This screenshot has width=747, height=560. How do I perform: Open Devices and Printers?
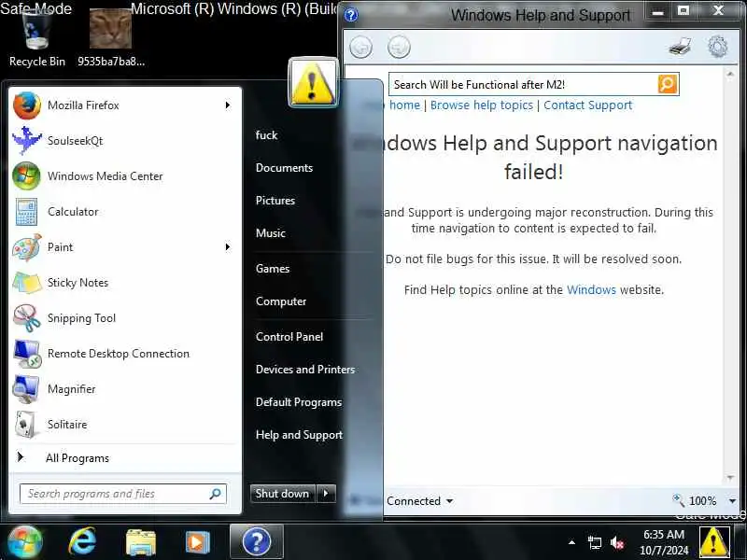tap(305, 370)
